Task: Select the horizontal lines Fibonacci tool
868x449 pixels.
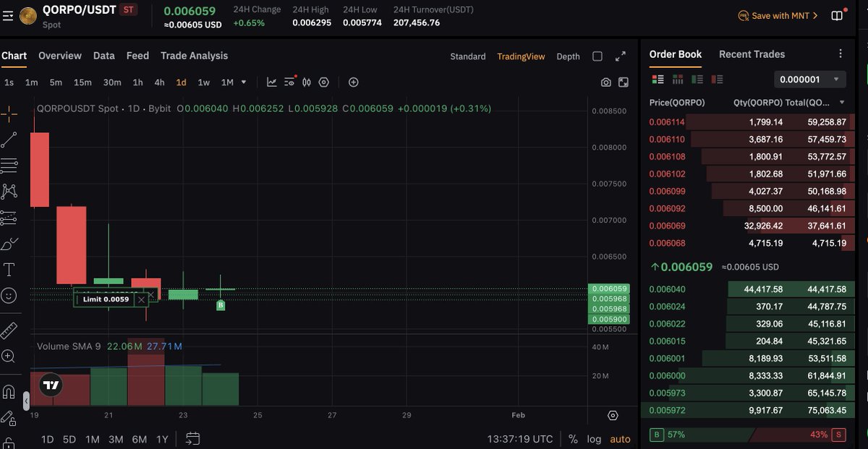Action: pyautogui.click(x=9, y=166)
